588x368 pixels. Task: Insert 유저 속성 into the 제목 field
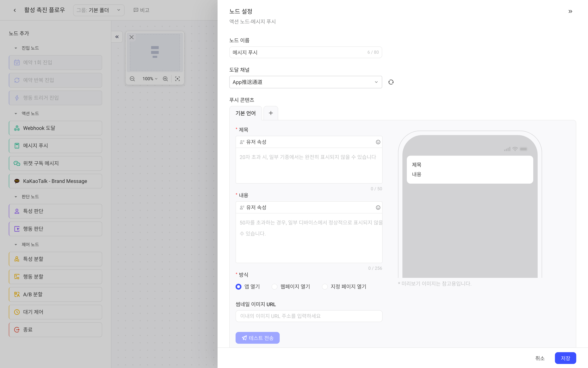click(253, 142)
